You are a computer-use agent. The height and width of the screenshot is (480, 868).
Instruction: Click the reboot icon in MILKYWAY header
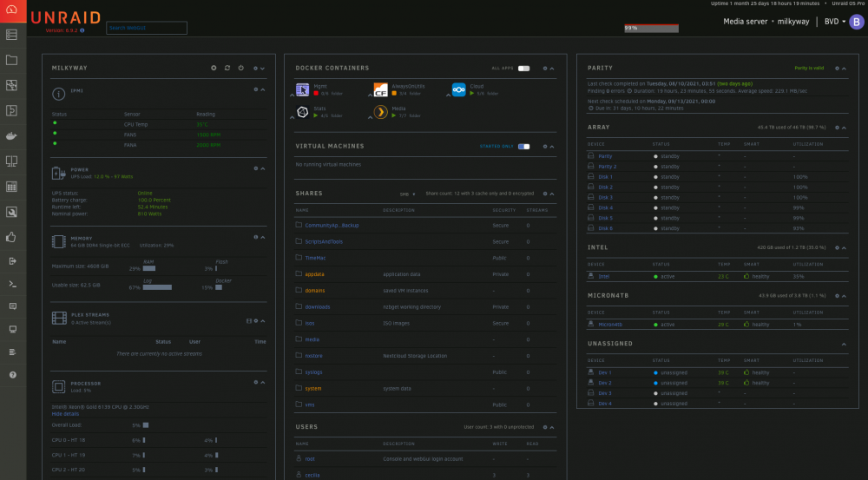pyautogui.click(x=227, y=68)
